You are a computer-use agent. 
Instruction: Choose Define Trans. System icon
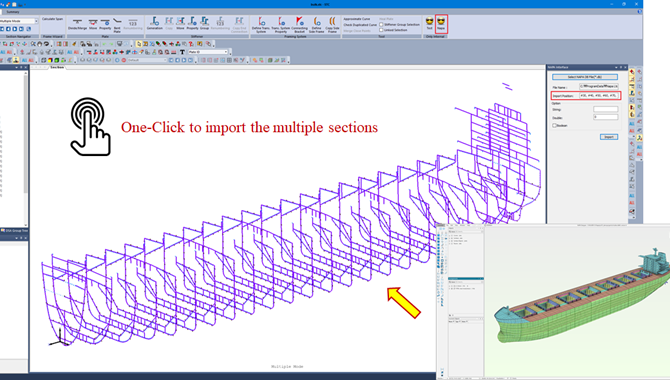pyautogui.click(x=261, y=24)
